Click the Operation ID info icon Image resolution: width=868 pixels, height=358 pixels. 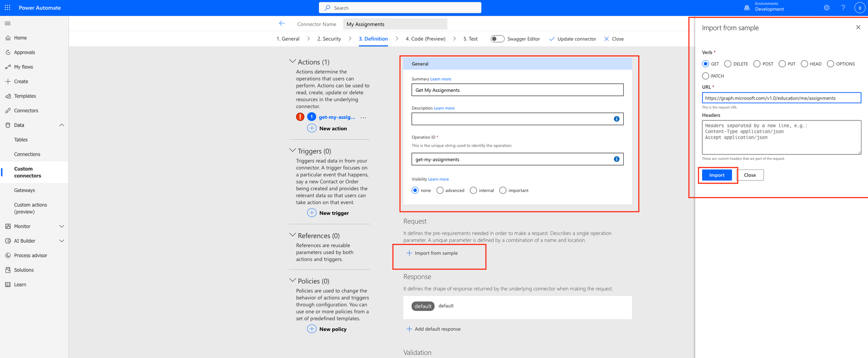tap(616, 159)
